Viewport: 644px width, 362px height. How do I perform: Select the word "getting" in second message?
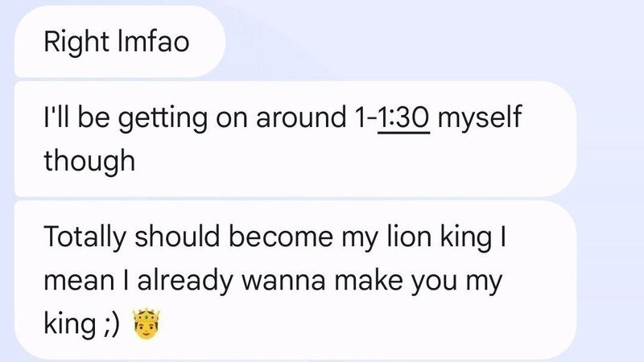[x=169, y=121]
